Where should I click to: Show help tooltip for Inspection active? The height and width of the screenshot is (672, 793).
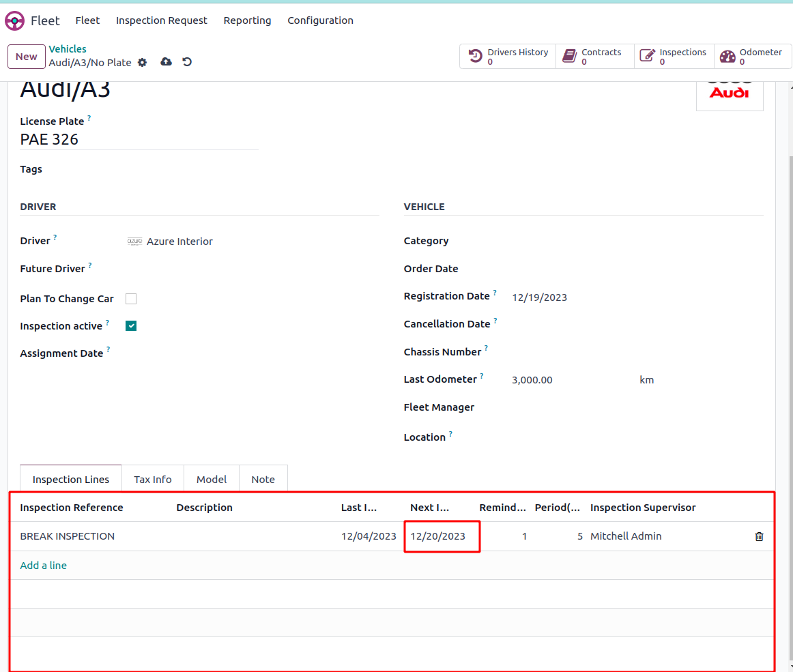click(x=107, y=323)
